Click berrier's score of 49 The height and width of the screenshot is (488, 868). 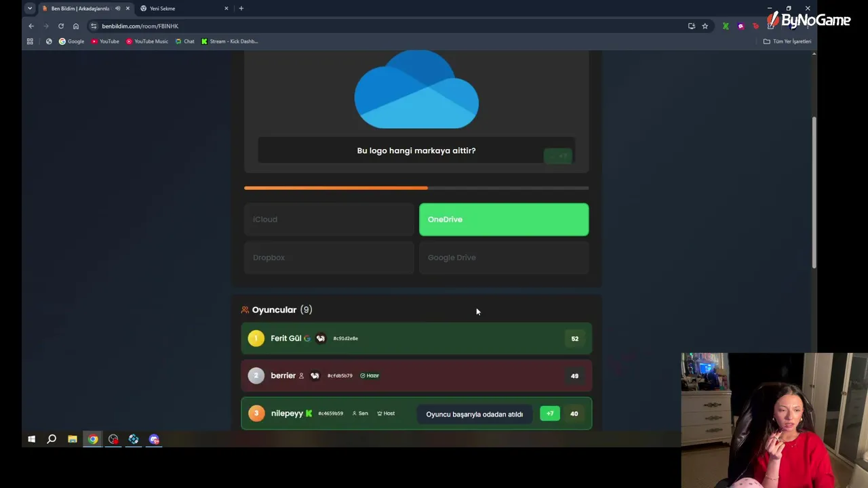(574, 375)
